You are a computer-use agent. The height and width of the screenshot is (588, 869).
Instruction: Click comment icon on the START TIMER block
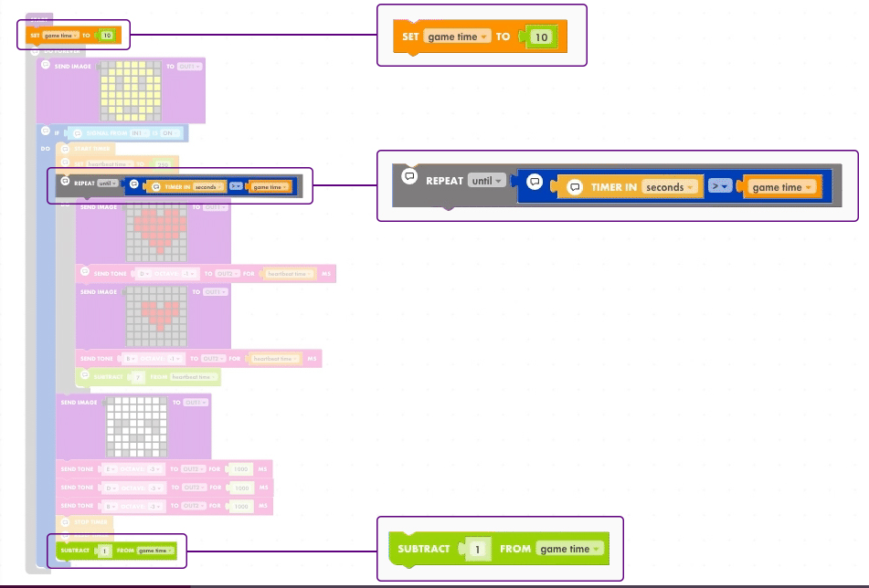coord(65,148)
